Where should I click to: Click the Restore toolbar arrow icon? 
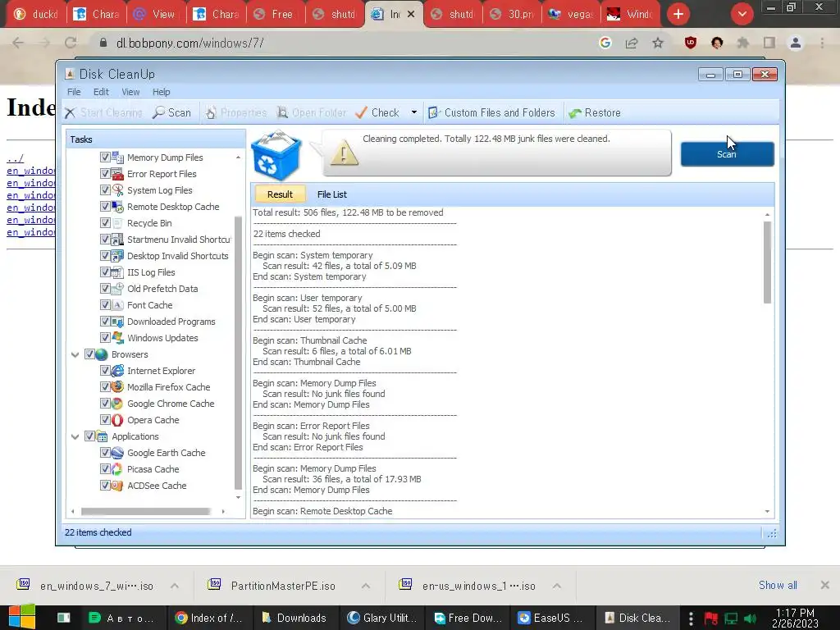pos(575,113)
